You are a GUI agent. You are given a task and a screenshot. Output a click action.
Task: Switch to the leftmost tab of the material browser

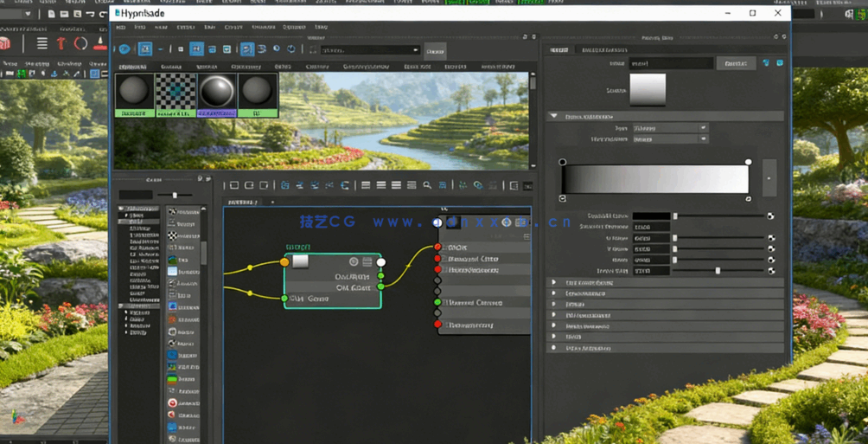(x=133, y=67)
